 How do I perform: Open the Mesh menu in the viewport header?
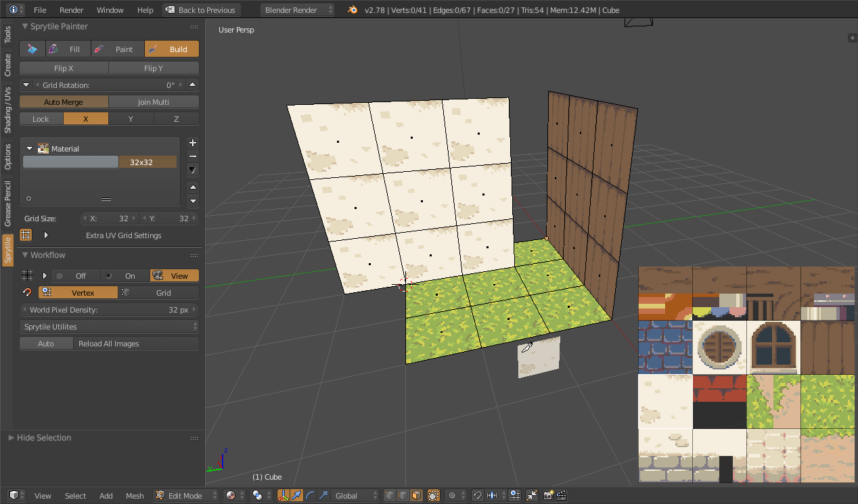click(135, 496)
